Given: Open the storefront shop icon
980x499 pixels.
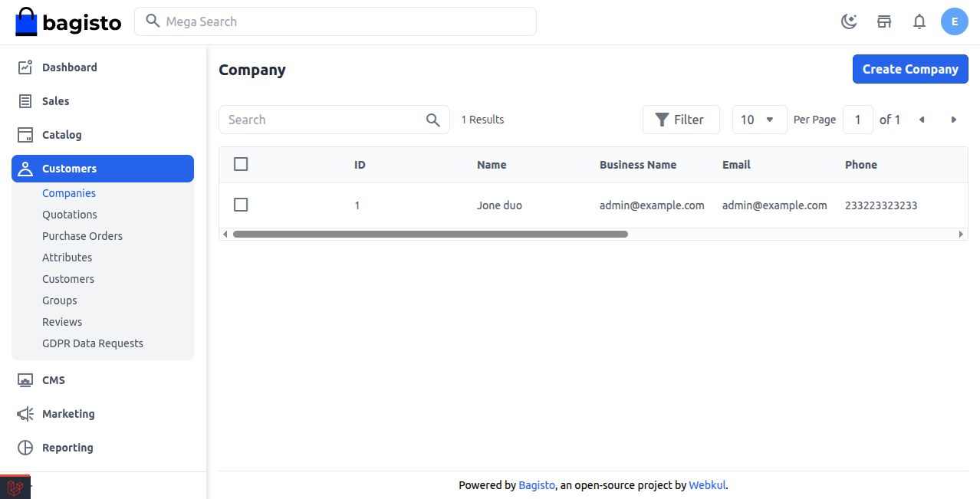Looking at the screenshot, I should (x=884, y=21).
